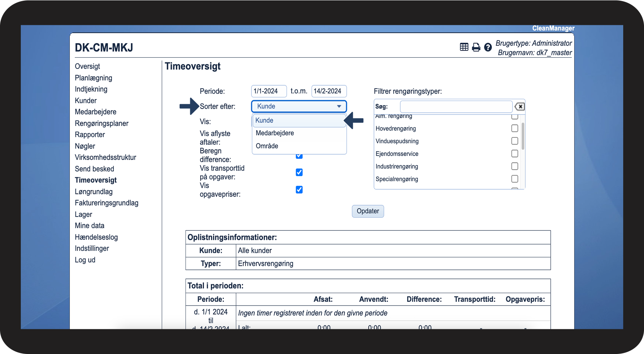Navigate to Faktureringsgrundlag page
This screenshot has height=354, width=644.
[106, 203]
